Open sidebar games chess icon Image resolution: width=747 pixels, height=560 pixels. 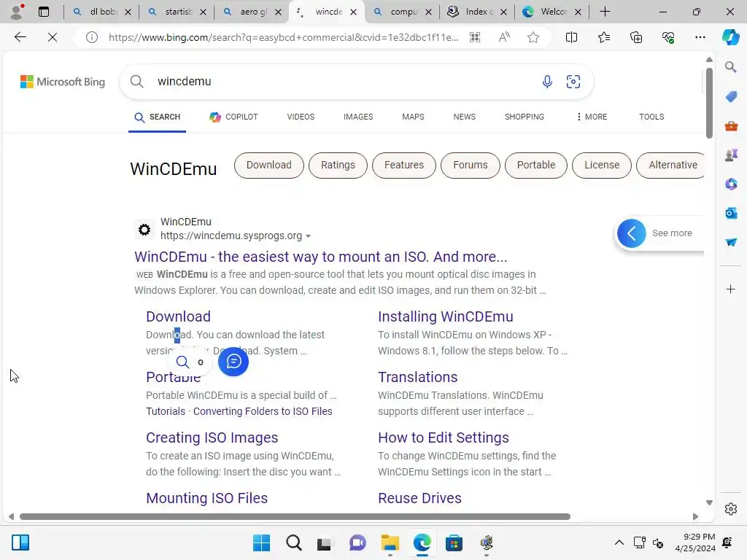(x=731, y=155)
